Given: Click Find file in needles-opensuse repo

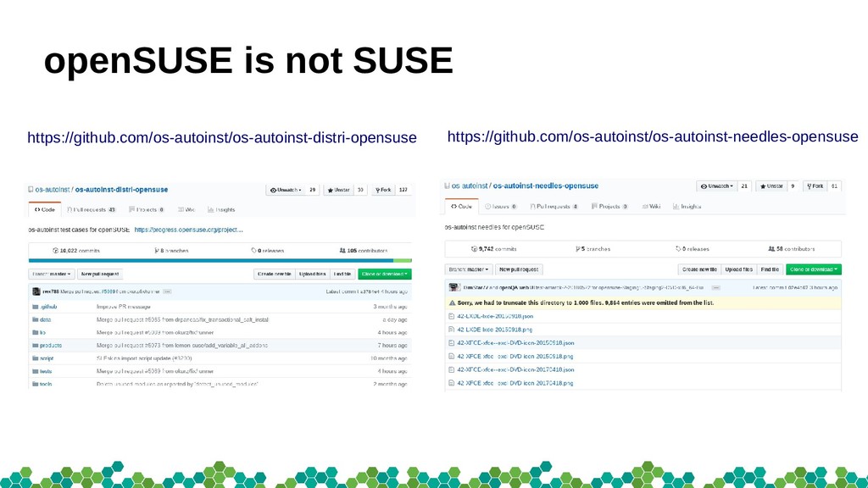Looking at the screenshot, I should tap(770, 269).
